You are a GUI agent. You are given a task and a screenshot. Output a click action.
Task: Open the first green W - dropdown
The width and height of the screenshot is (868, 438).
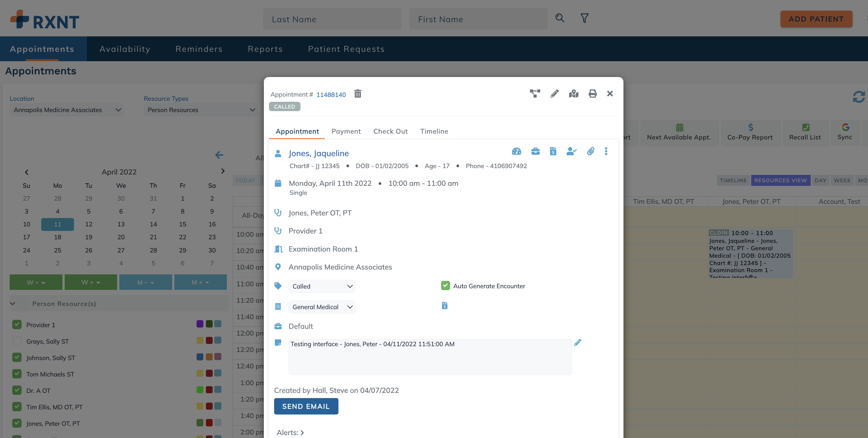coord(36,282)
